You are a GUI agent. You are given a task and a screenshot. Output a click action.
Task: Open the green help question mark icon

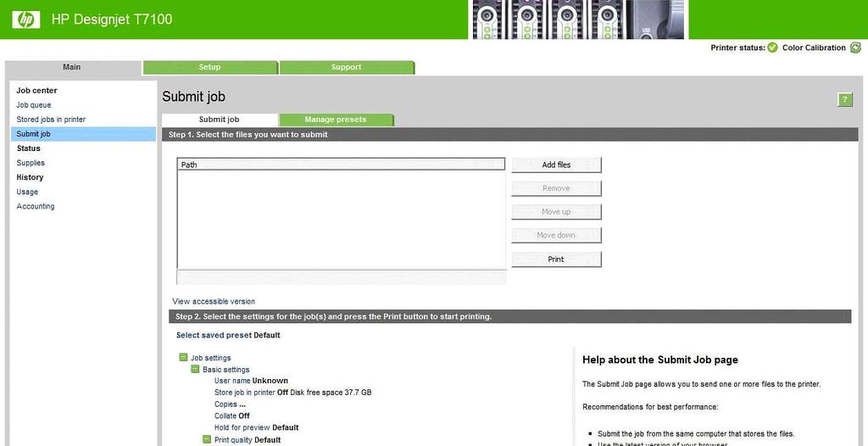coord(845,100)
